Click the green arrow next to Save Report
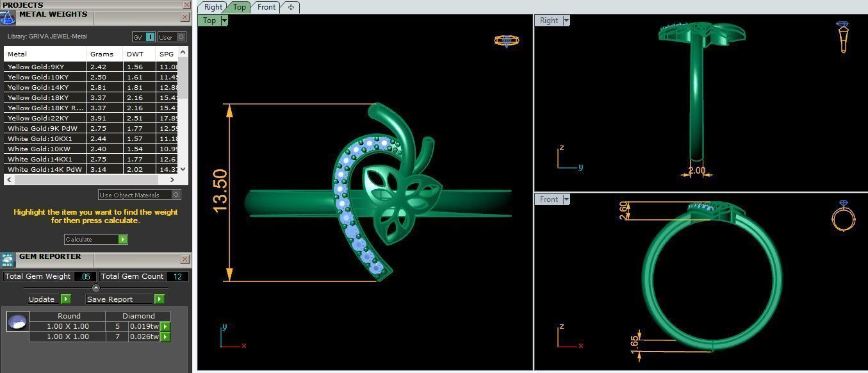This screenshot has width=868, height=373. [x=159, y=299]
